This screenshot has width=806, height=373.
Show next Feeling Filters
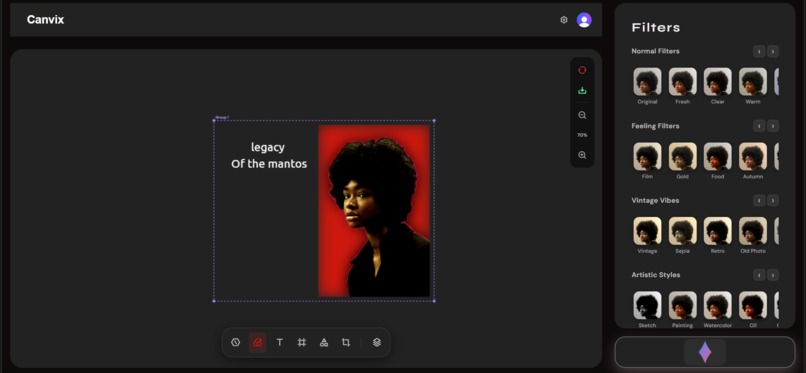point(773,126)
